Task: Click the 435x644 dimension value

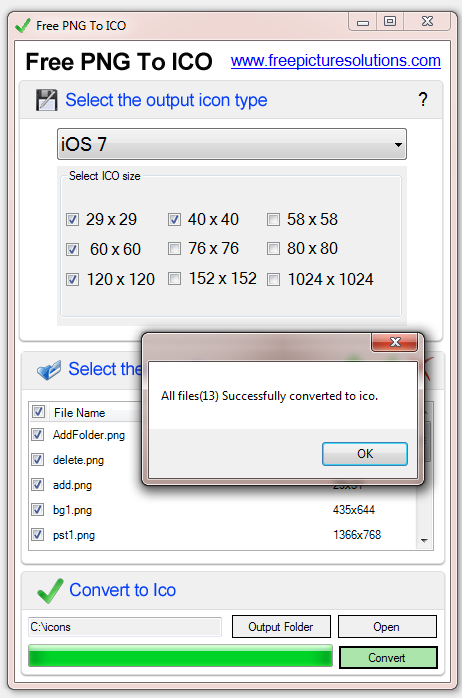Action: click(x=354, y=510)
